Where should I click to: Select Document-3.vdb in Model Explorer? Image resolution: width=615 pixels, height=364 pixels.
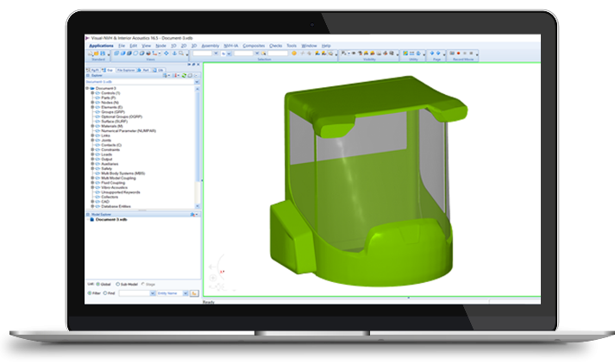tap(111, 220)
